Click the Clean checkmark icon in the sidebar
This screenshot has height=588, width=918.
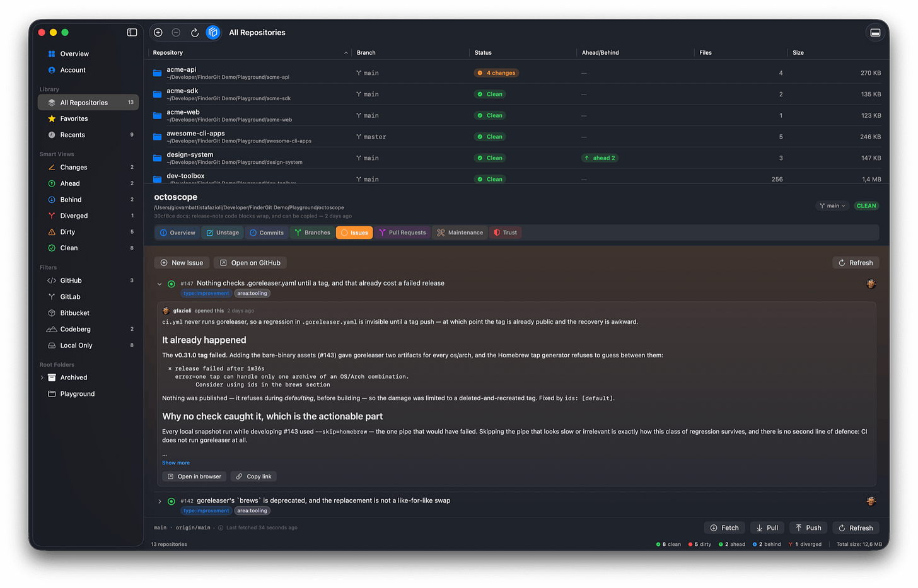click(52, 248)
